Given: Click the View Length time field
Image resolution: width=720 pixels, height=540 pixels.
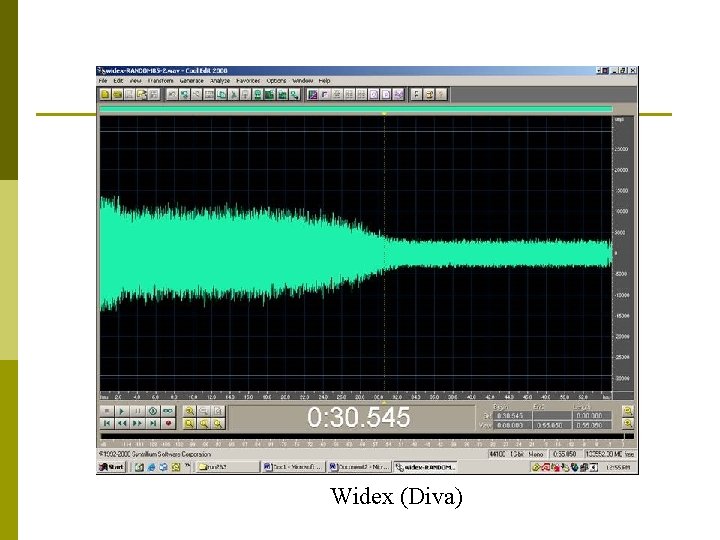Looking at the screenshot, I should pyautogui.click(x=592, y=425).
